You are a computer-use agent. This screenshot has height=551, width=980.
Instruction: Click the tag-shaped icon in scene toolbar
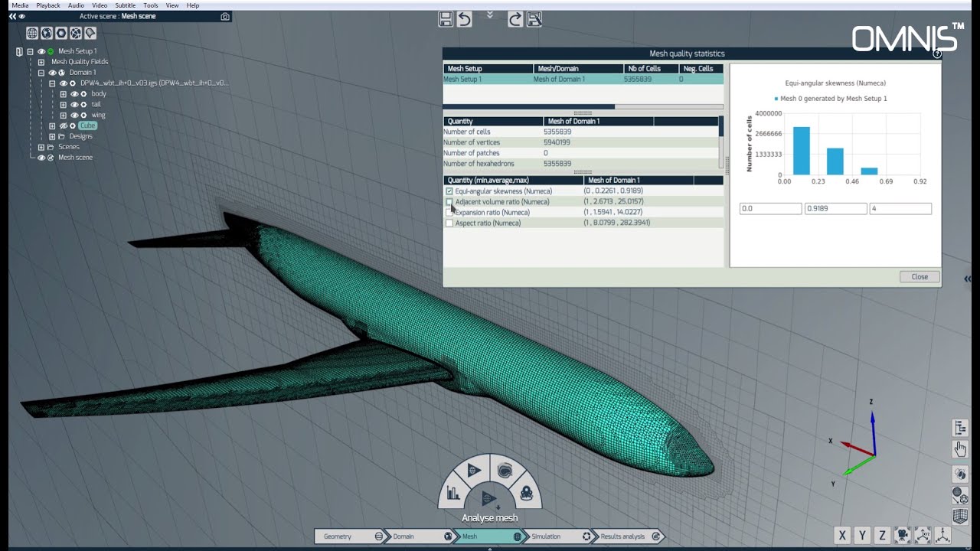[x=90, y=33]
